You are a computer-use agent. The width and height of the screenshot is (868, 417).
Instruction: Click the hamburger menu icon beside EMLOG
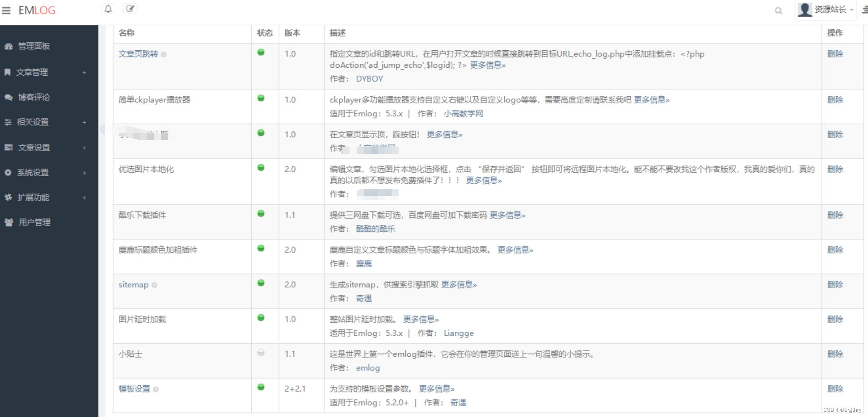click(6, 10)
